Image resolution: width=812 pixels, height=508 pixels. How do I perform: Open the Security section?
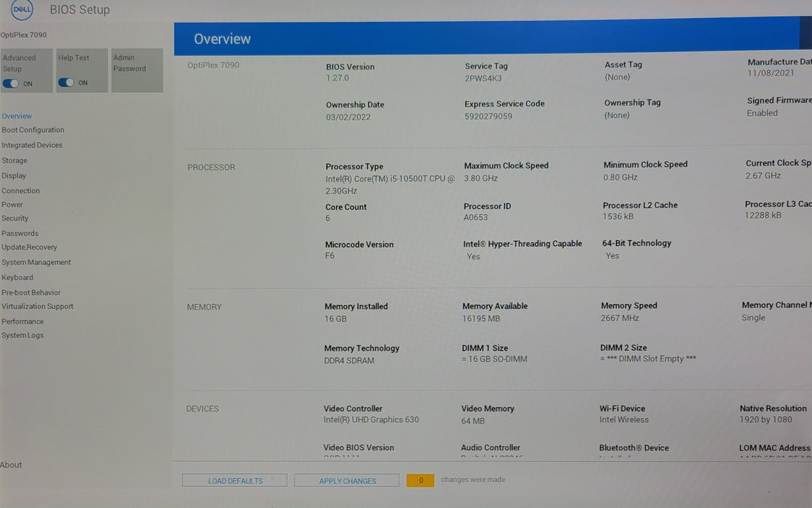tap(15, 218)
